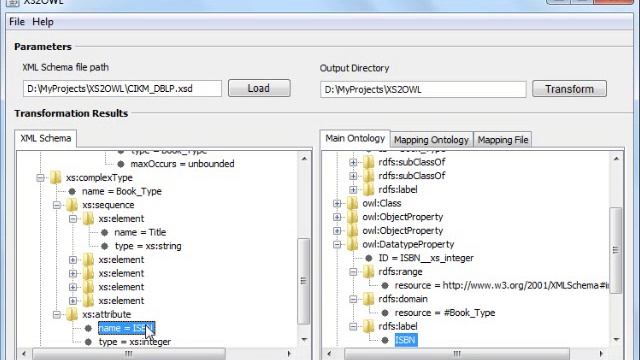Image resolution: width=640 pixels, height=360 pixels.
Task: Select the 'type = xs:integer' row
Action: (135, 342)
